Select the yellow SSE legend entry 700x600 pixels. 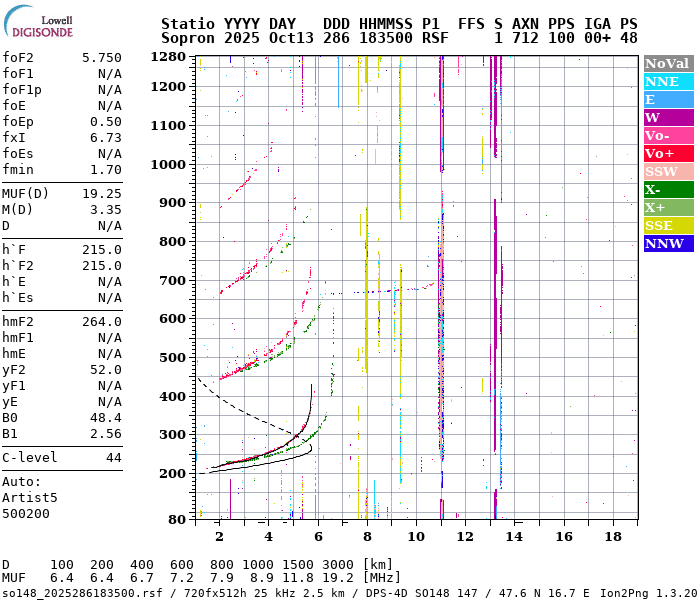(668, 226)
